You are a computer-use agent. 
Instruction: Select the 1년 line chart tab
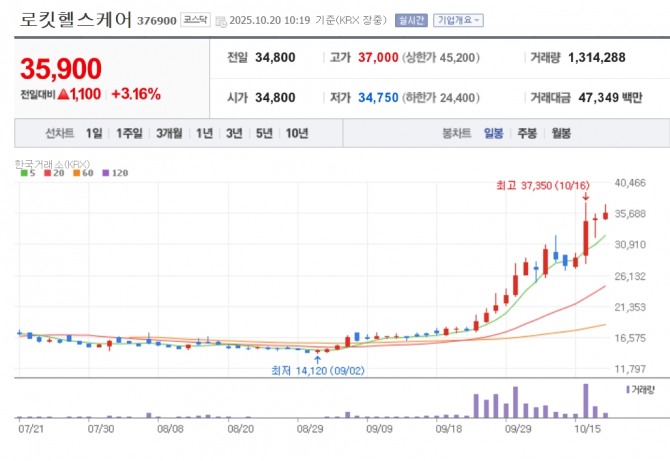[x=205, y=133]
